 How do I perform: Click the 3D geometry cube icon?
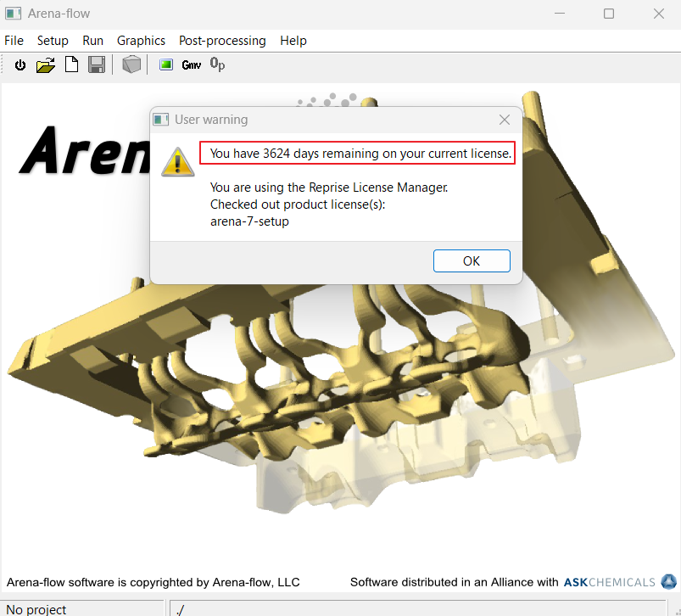click(131, 64)
